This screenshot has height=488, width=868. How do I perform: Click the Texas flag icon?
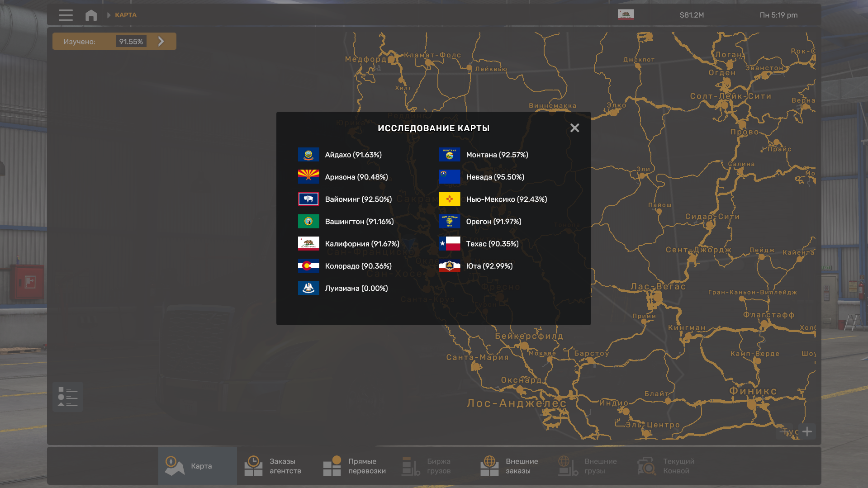point(450,244)
